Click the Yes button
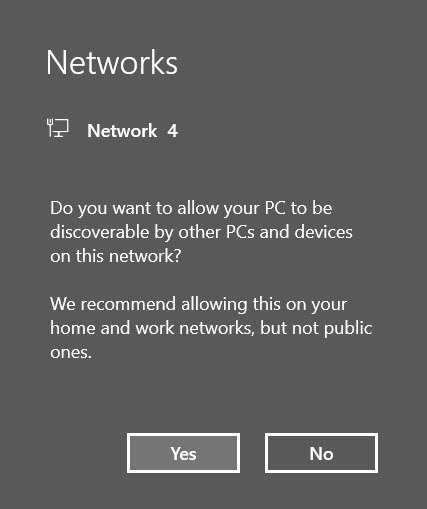 183,453
